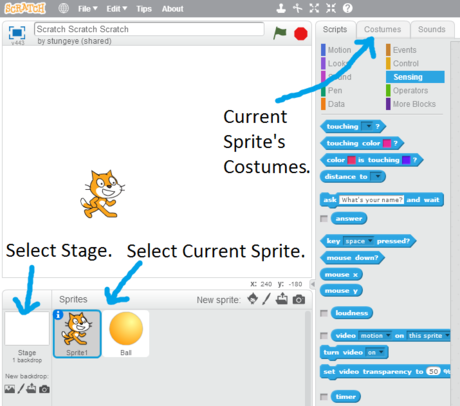Click the mouse y reporter block
The image size is (460, 406).
pyautogui.click(x=341, y=291)
